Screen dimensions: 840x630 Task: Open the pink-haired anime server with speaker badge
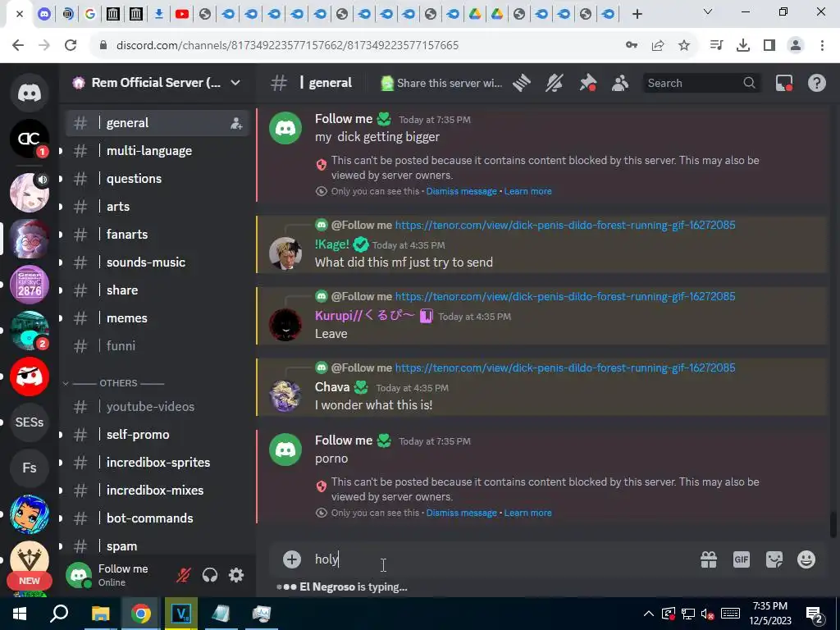[x=30, y=192]
